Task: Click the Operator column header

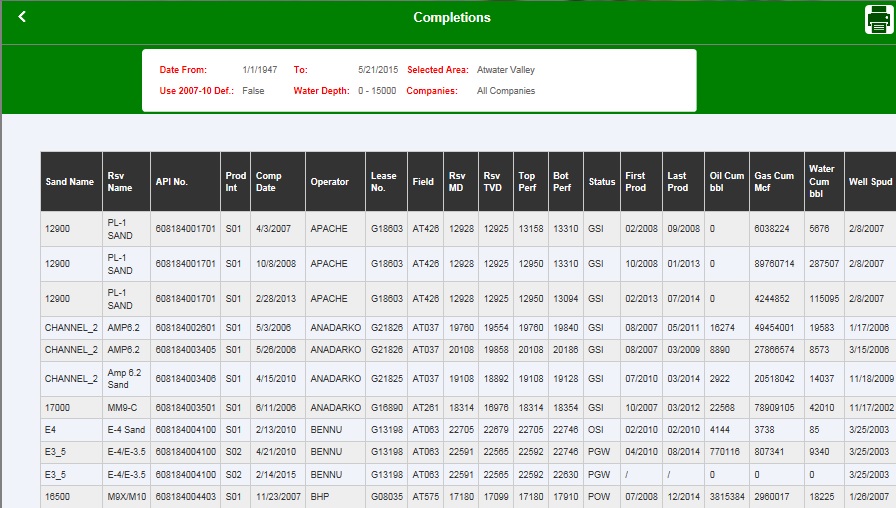Action: tap(335, 182)
